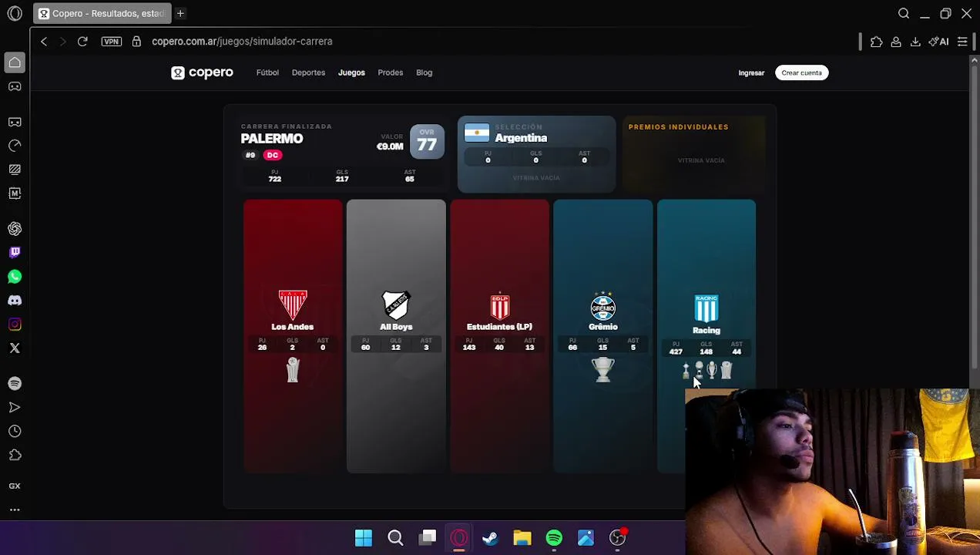This screenshot has height=555, width=980.
Task: Click the €9.0M valor text
Action: [x=390, y=146]
